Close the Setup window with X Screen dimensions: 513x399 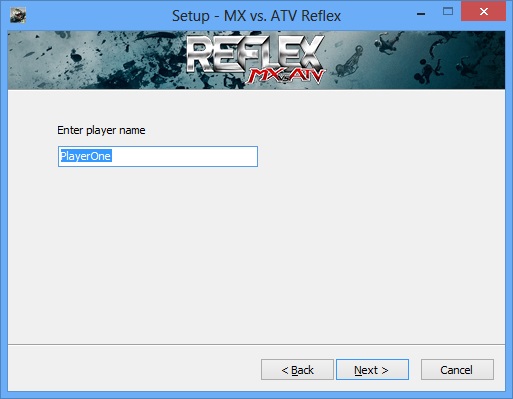(x=484, y=12)
